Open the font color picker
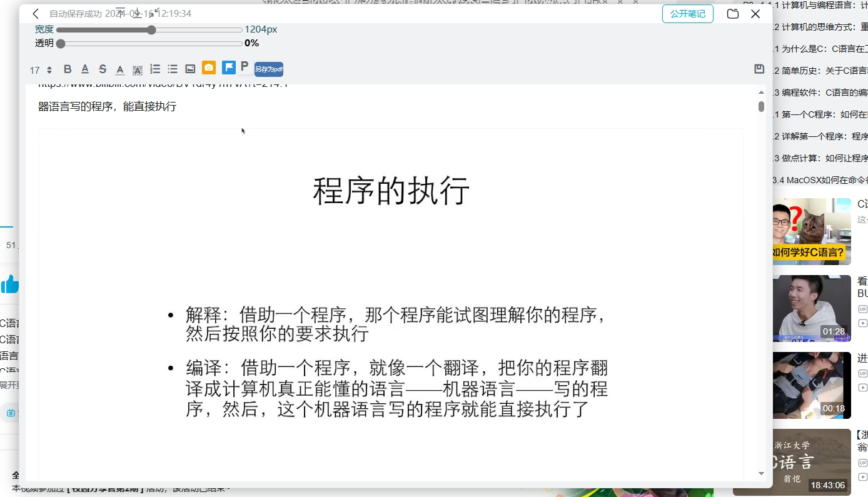Screen dimensions: 868x497 (x=120, y=69)
